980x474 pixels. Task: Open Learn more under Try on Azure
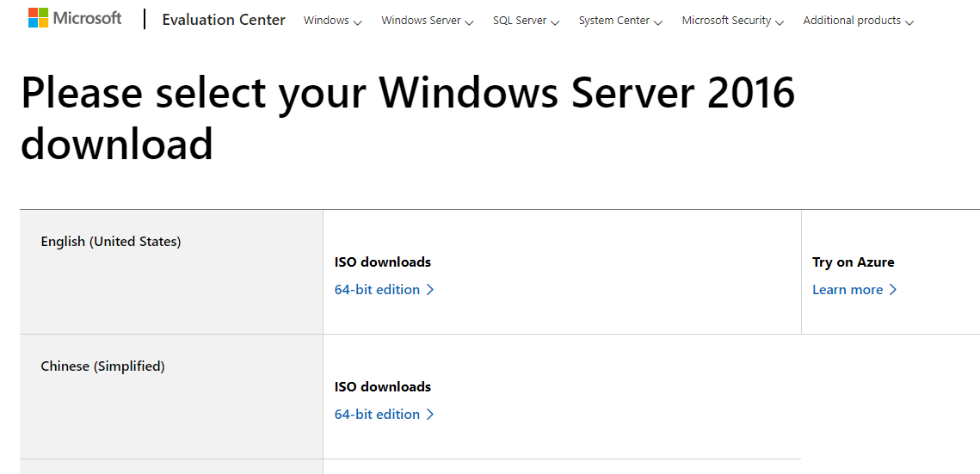click(854, 290)
